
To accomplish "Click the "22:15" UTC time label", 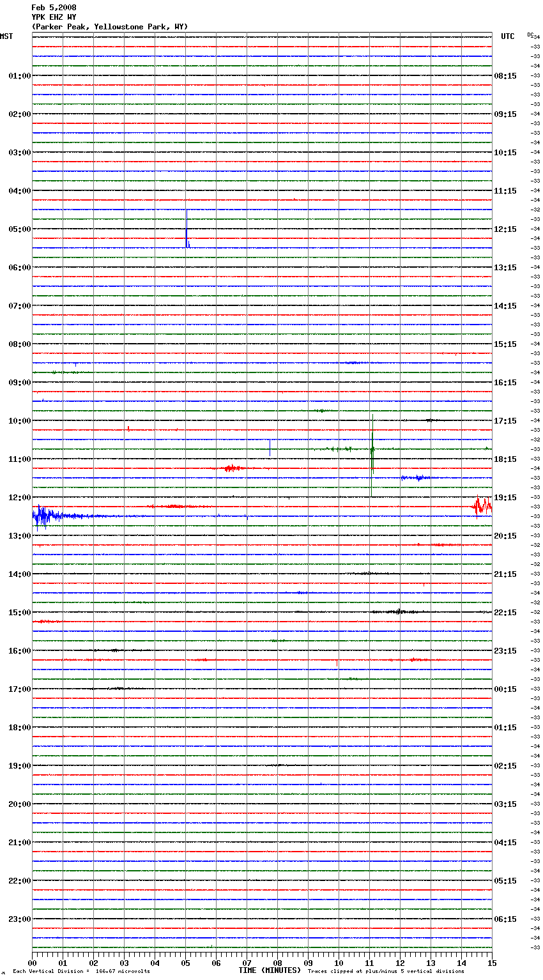I will point(505,613).
